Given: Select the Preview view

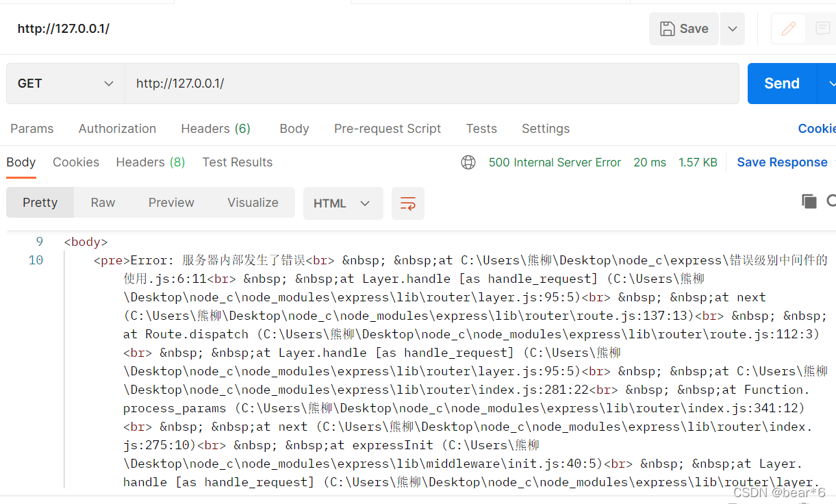Looking at the screenshot, I should click(171, 203).
